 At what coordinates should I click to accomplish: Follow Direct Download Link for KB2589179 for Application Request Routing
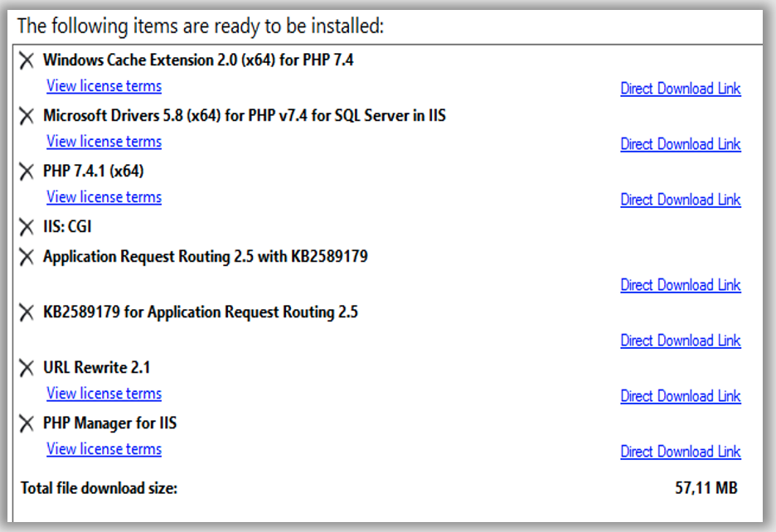(681, 341)
